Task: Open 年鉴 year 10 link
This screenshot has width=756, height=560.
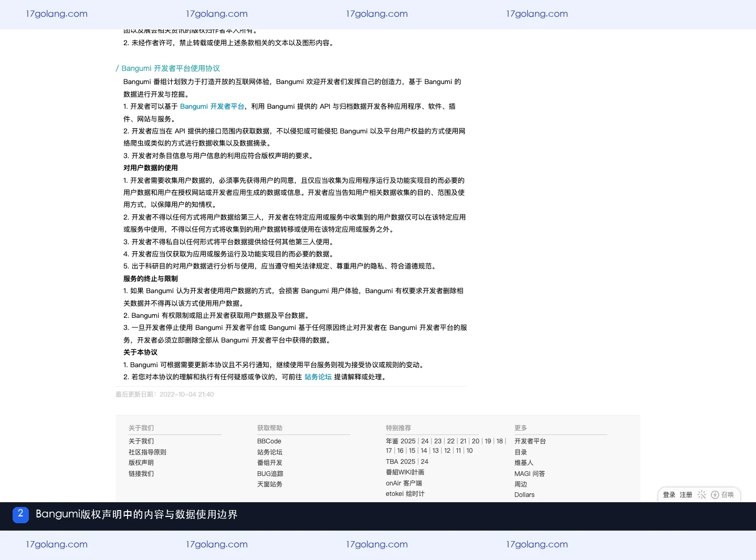Action: (469, 451)
